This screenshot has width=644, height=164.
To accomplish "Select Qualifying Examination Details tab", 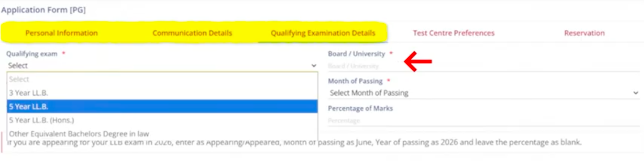I will pos(323,33).
